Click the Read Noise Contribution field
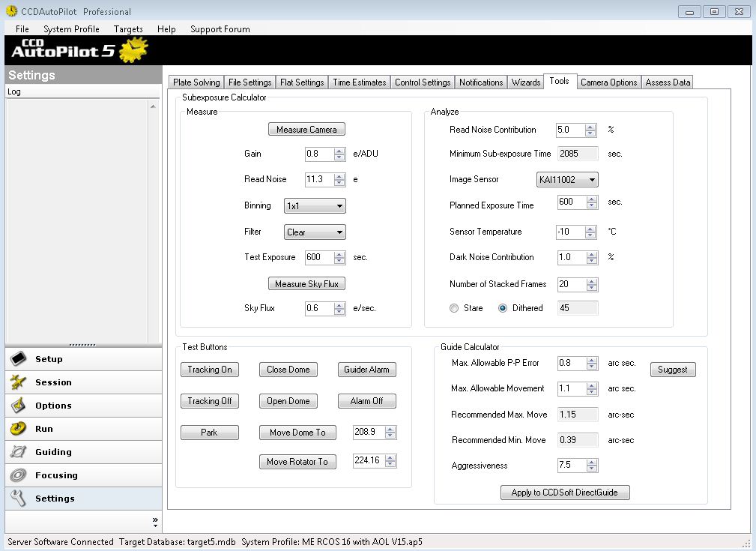This screenshot has width=756, height=551. 570,129
